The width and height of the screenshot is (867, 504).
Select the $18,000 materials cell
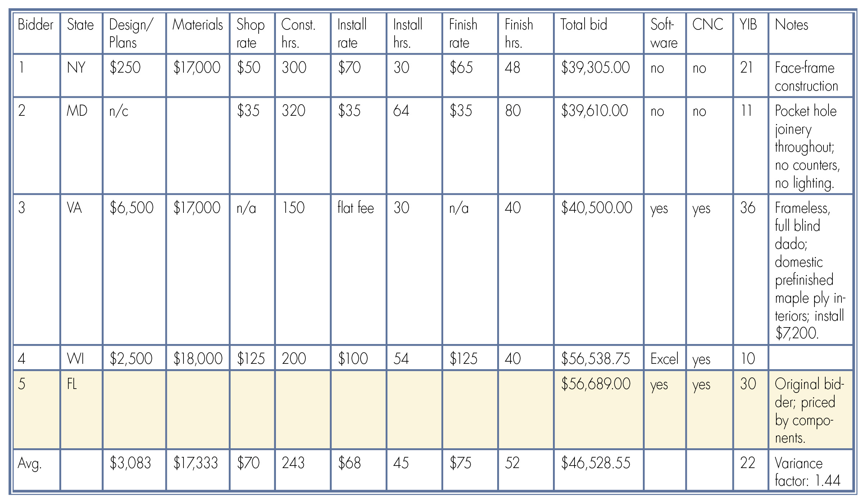pos(198,358)
